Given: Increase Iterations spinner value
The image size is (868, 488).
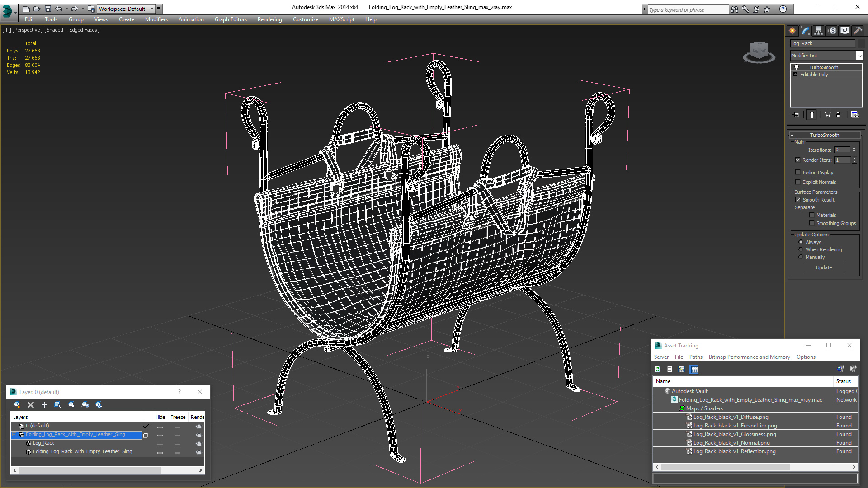Looking at the screenshot, I should [x=854, y=148].
